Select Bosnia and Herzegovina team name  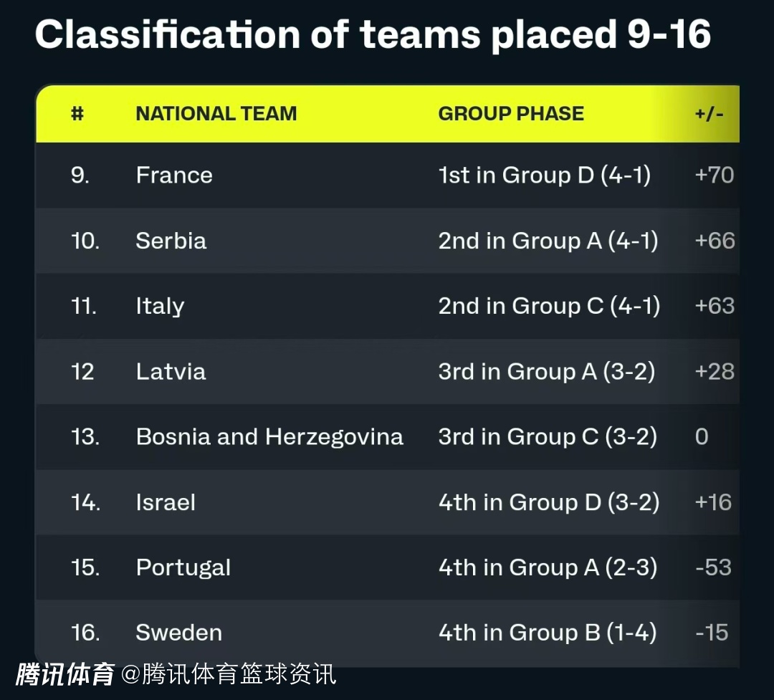point(269,436)
